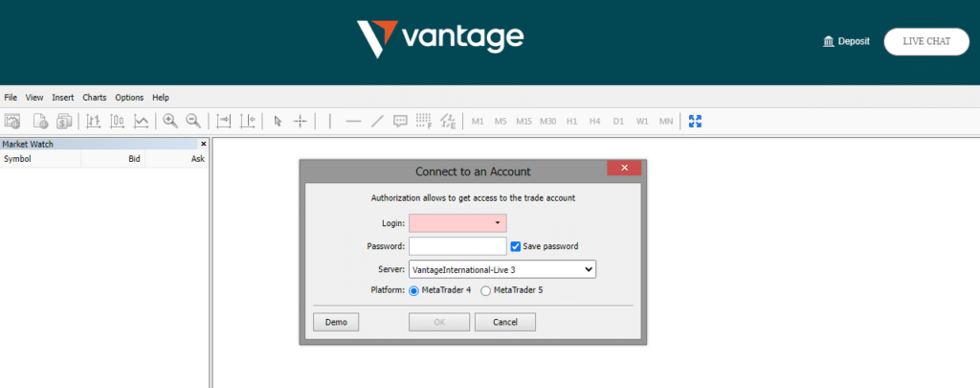
Task: Set timeframe to M5
Action: 500,122
